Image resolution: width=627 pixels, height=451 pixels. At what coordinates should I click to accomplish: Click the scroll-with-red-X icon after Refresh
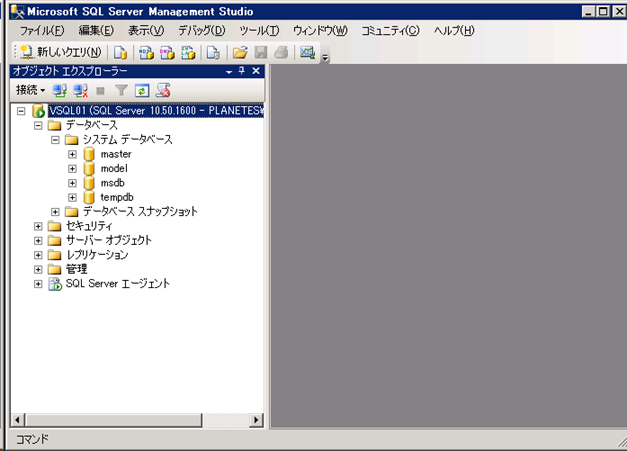point(163,90)
